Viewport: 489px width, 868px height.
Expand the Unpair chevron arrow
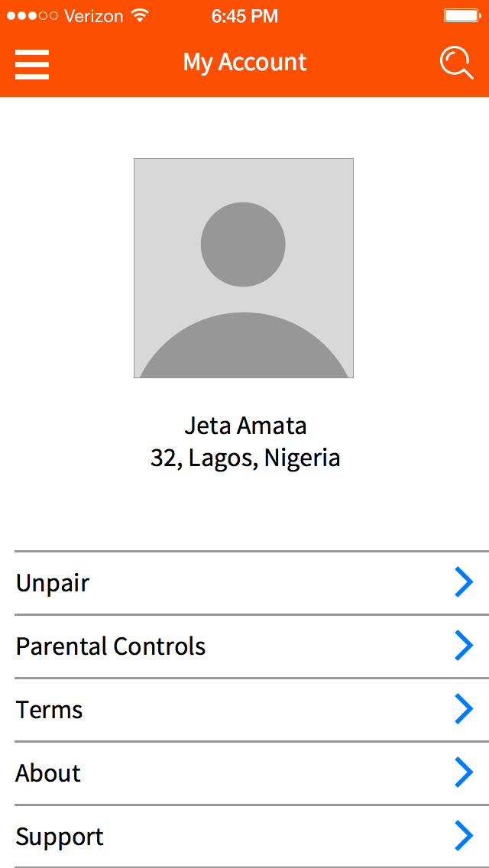click(x=464, y=583)
